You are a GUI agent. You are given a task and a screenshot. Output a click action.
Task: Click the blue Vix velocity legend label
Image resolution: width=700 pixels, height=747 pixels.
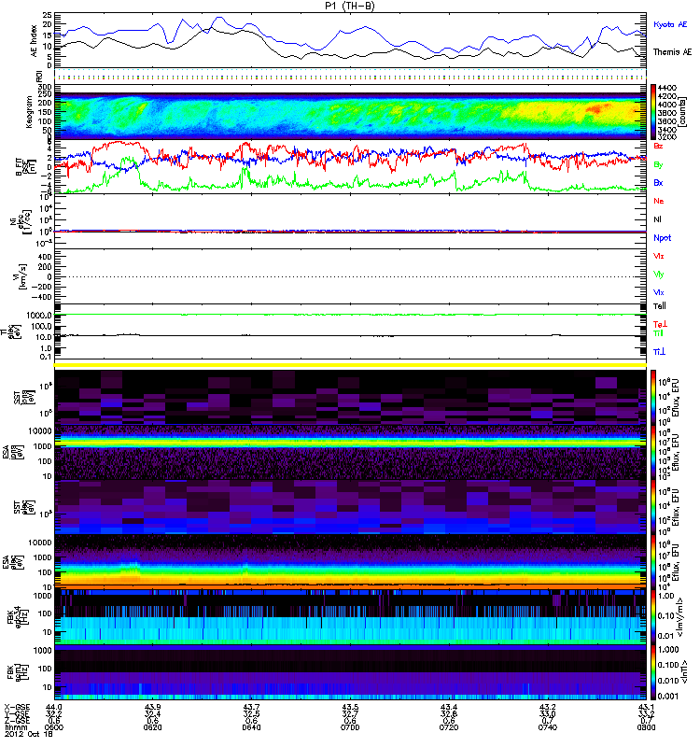[659, 292]
